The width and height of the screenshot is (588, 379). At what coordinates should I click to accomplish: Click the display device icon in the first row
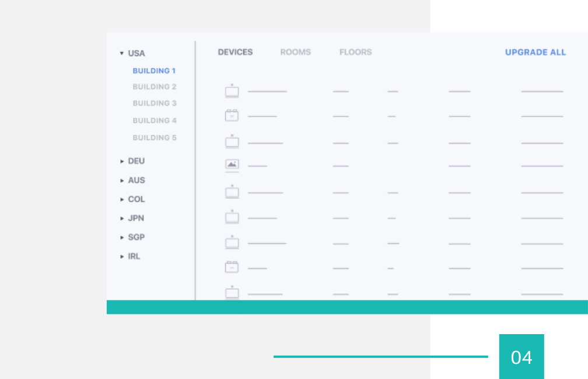[232, 92]
